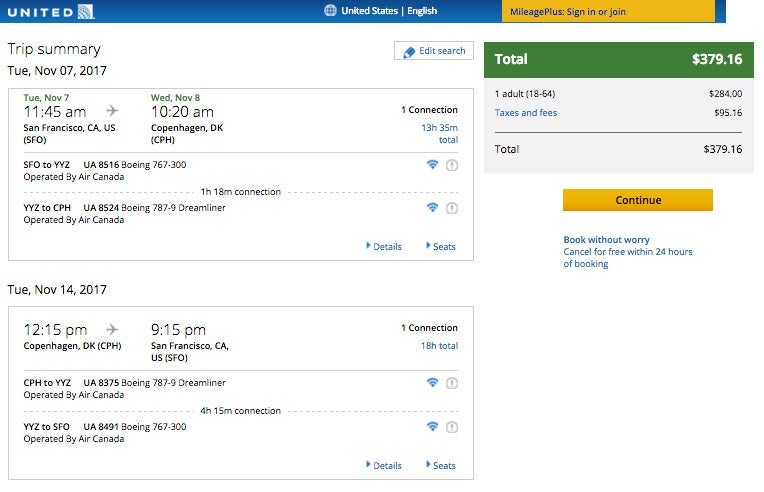Expand Details for the Nov 7 outbound flight
The width and height of the screenshot is (764, 492).
click(x=385, y=246)
